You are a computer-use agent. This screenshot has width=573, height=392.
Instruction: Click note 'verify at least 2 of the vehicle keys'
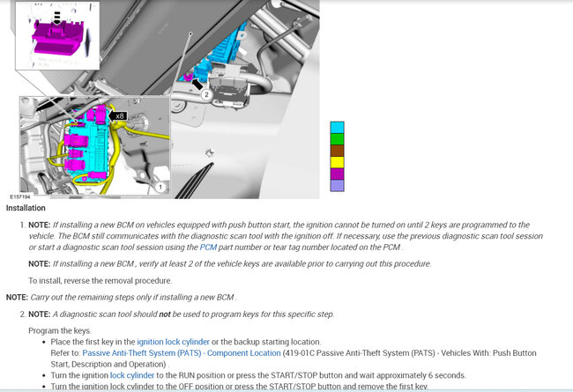click(x=230, y=263)
